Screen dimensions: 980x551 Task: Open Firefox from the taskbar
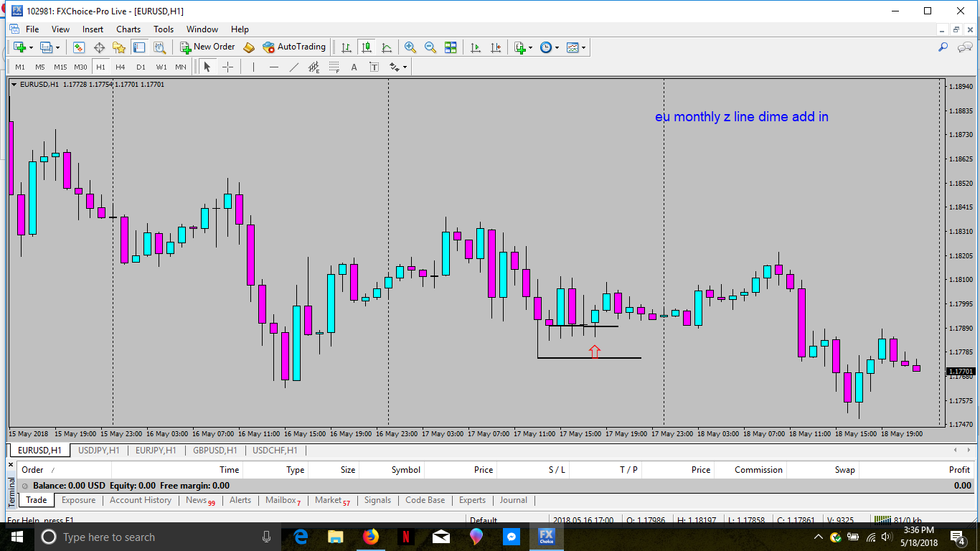coord(370,537)
